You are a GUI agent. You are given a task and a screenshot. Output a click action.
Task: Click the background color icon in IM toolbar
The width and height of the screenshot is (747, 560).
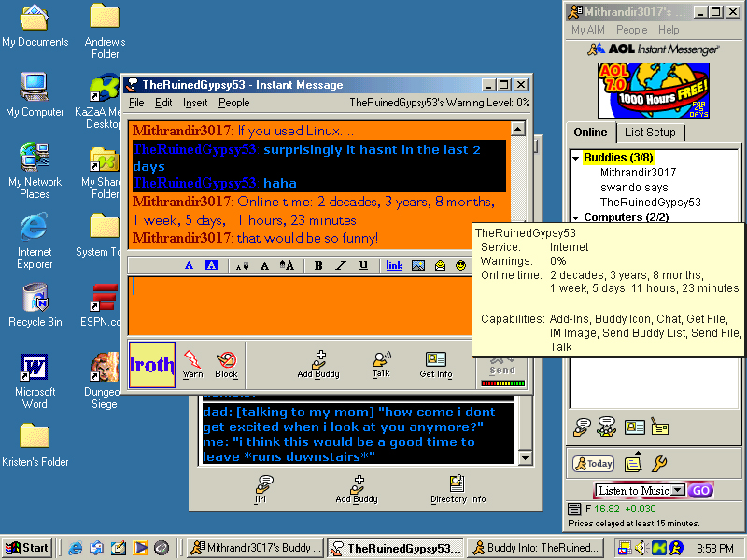(x=211, y=265)
